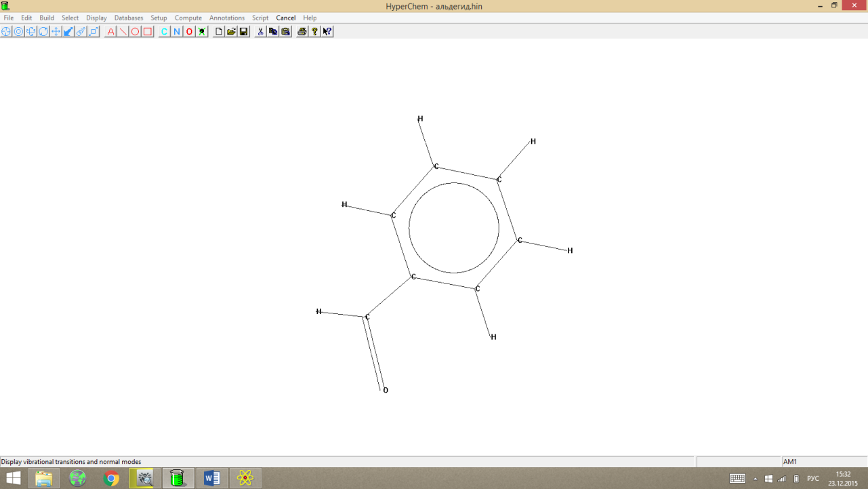The width and height of the screenshot is (868, 489).
Task: Click the floppy disk Save icon
Action: (x=244, y=31)
